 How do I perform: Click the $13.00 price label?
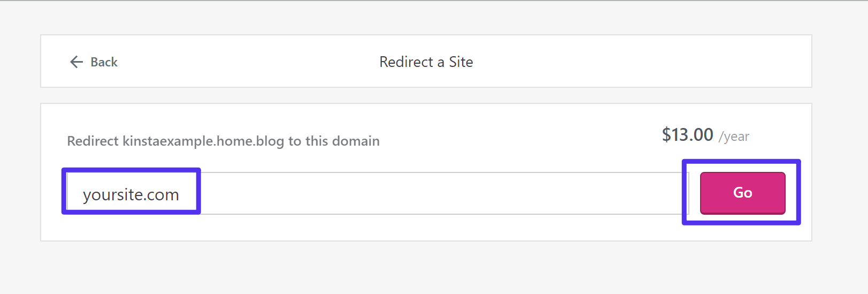687,135
